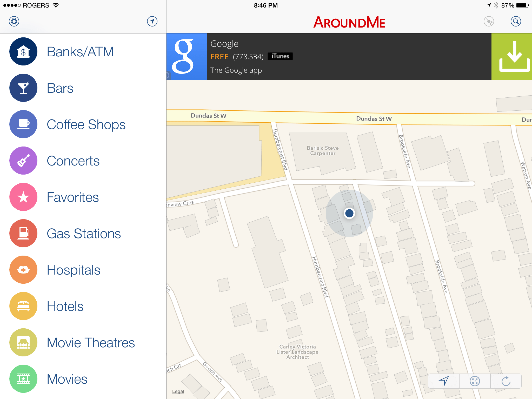
Task: Tap the Hotels bed icon
Action: (x=23, y=306)
